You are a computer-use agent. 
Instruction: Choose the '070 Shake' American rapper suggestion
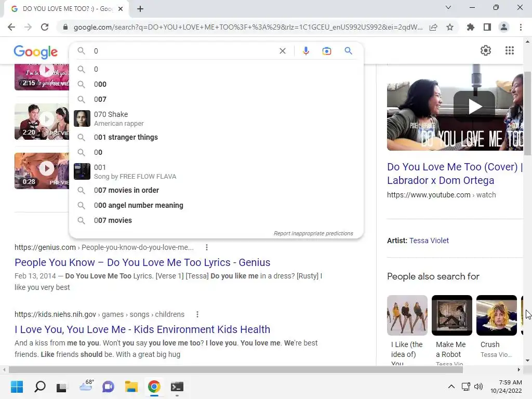click(216, 118)
